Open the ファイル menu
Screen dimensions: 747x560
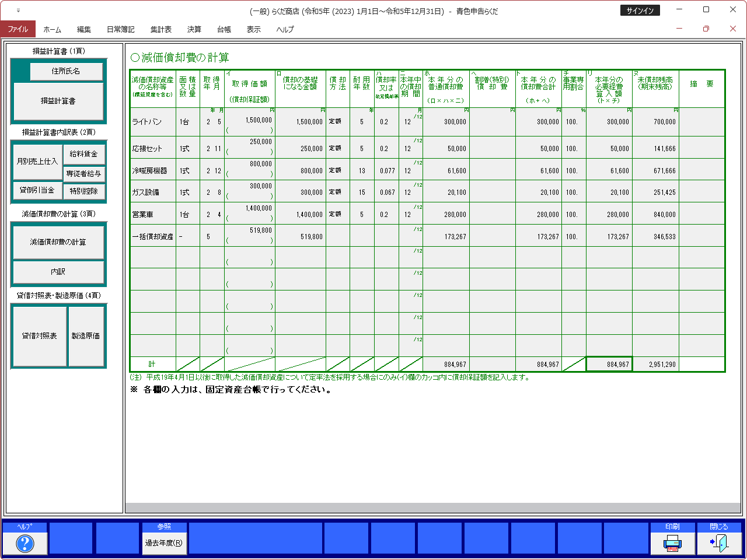coord(18,29)
